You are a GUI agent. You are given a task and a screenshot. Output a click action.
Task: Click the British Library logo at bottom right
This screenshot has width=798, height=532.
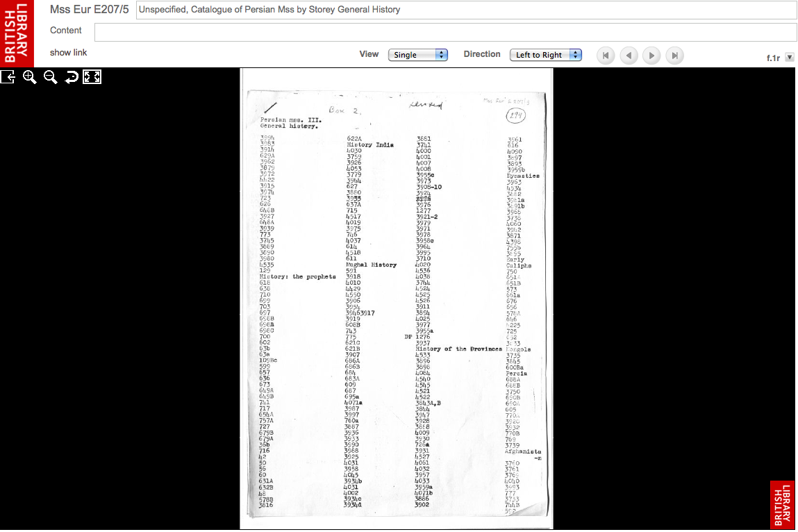[782, 505]
